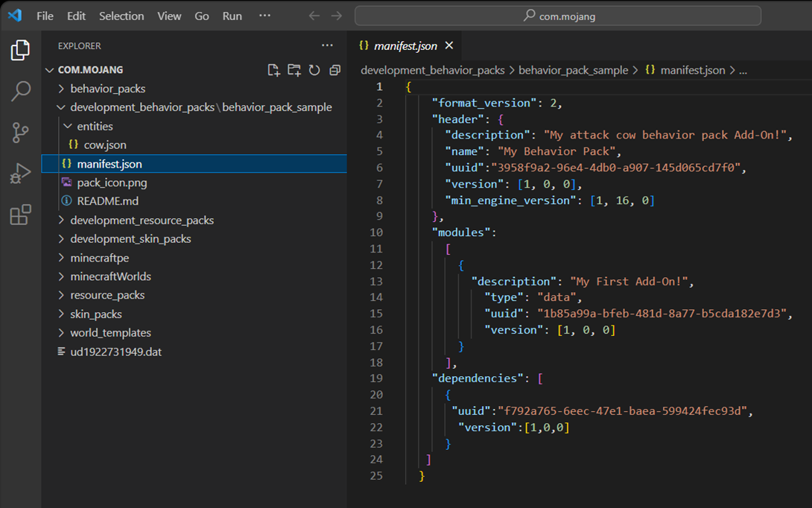Screen dimensions: 812x508
Task: Open the Run and Debug view
Action: 20,174
